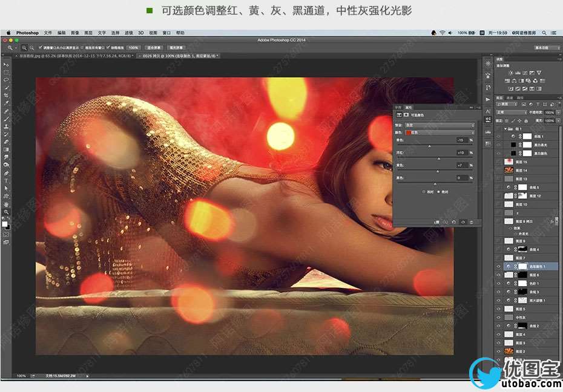
Task: Add a Vibrance adjustment from Adjustments panel
Action: click(539, 73)
